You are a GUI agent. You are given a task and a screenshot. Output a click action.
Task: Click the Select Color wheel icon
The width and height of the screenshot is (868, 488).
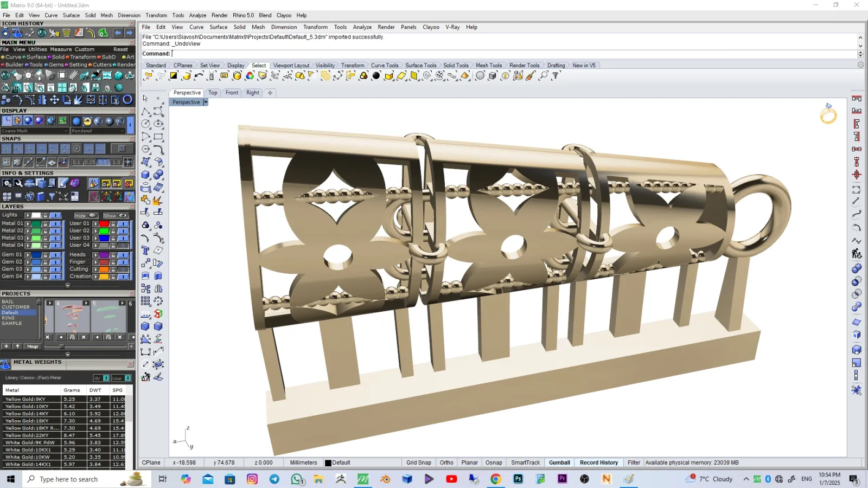pyautogui.click(x=250, y=76)
